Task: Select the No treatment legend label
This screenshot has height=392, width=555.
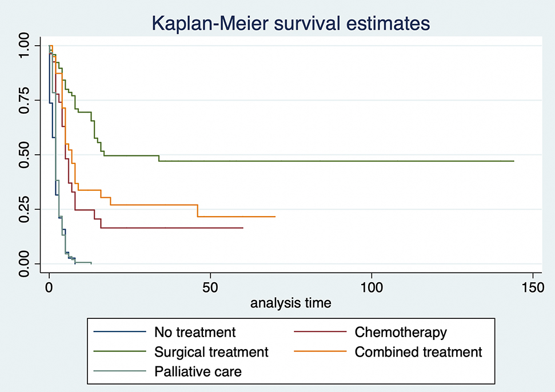Action: [194, 332]
